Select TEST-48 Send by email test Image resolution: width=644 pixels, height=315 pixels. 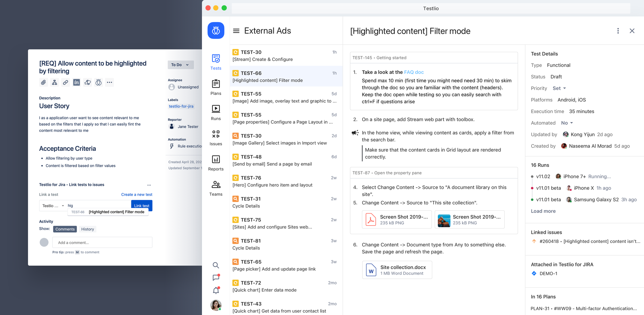[286, 160]
